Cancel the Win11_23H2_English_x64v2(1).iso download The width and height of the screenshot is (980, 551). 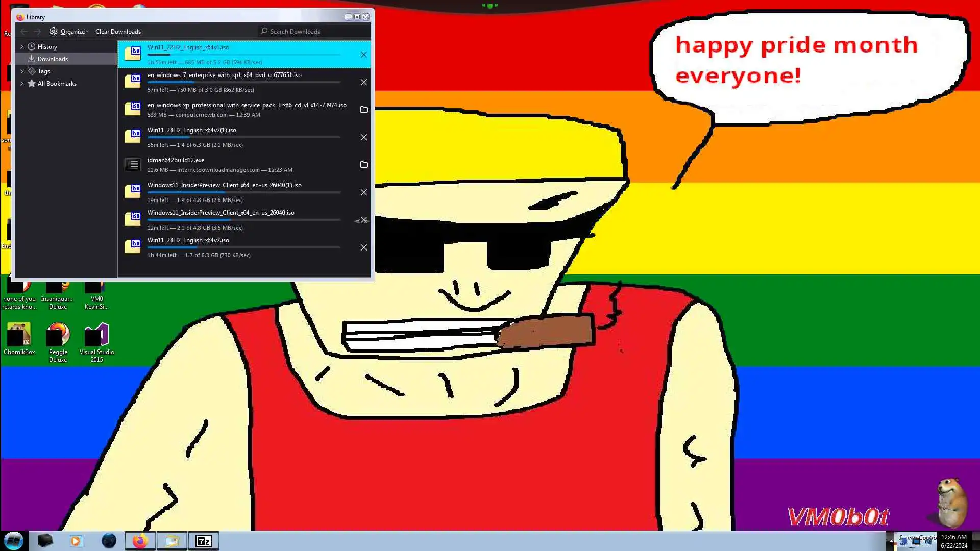pos(363,137)
